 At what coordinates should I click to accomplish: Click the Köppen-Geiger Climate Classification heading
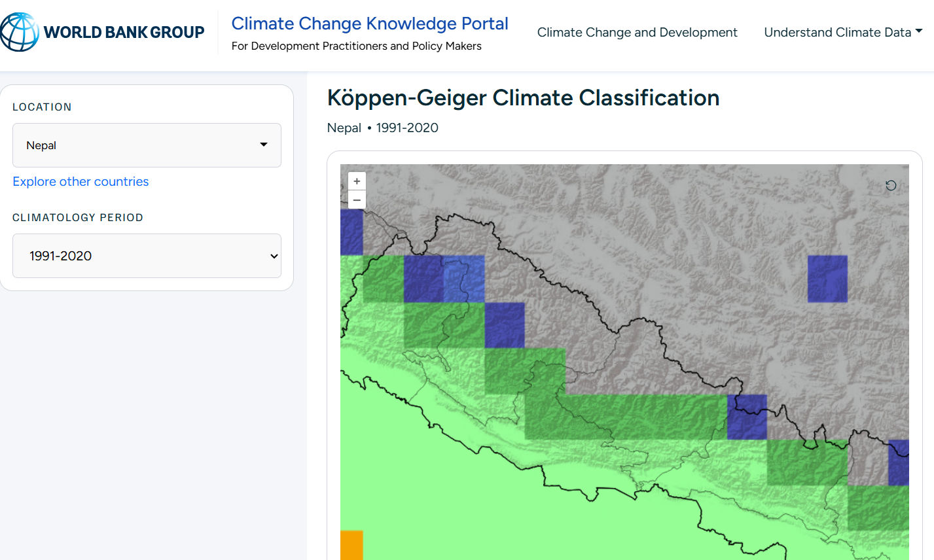[x=523, y=97]
